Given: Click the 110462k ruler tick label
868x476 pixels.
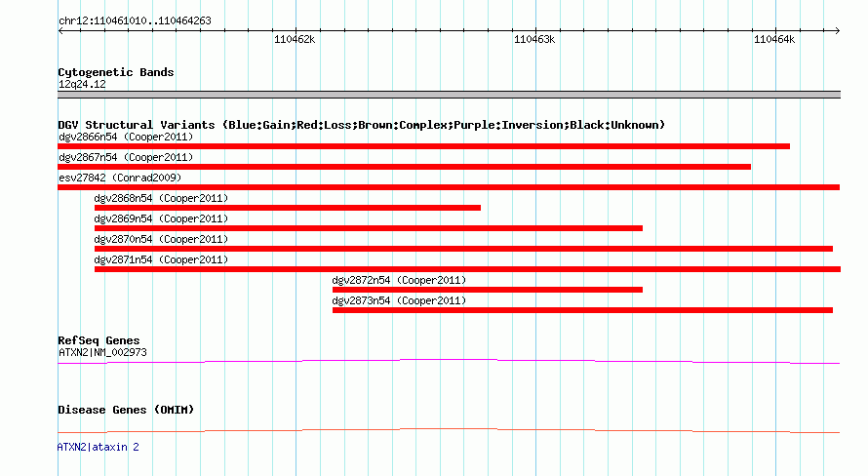Looking at the screenshot, I should click(295, 39).
